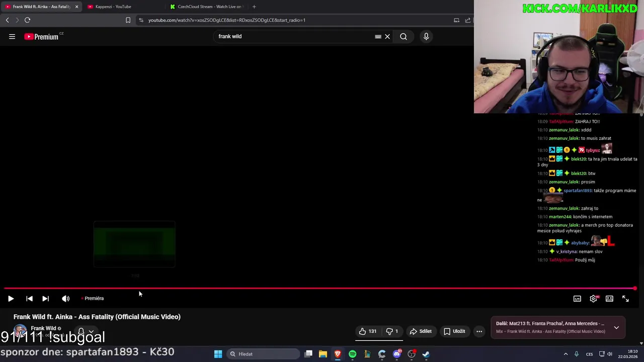Viewport: 644px width, 362px height.
Task: Open Spotify from taskbar
Action: pyautogui.click(x=352, y=354)
